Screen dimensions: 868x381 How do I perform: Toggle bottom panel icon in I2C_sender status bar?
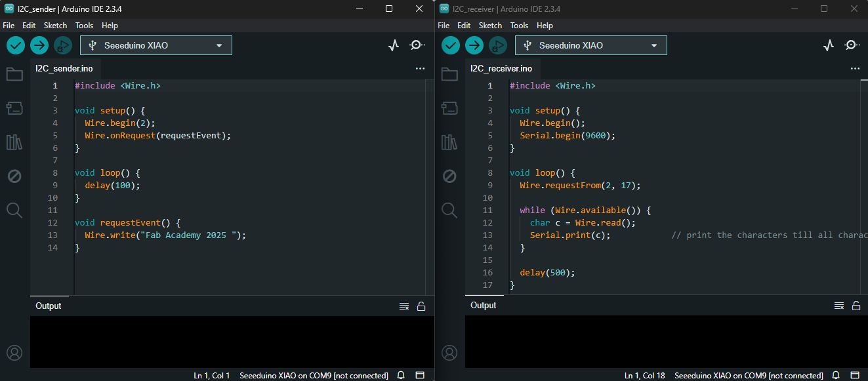pyautogui.click(x=420, y=376)
